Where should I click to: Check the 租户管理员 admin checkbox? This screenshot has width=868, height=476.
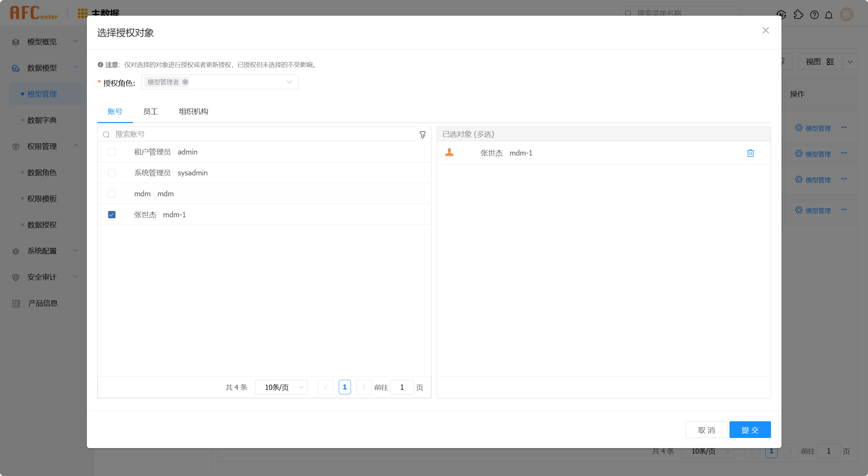[112, 152]
